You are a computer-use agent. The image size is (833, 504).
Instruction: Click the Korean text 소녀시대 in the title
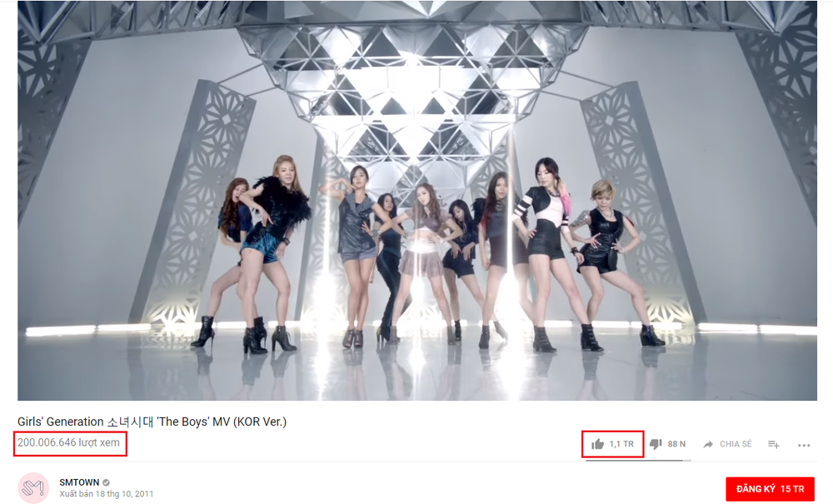coord(130,422)
